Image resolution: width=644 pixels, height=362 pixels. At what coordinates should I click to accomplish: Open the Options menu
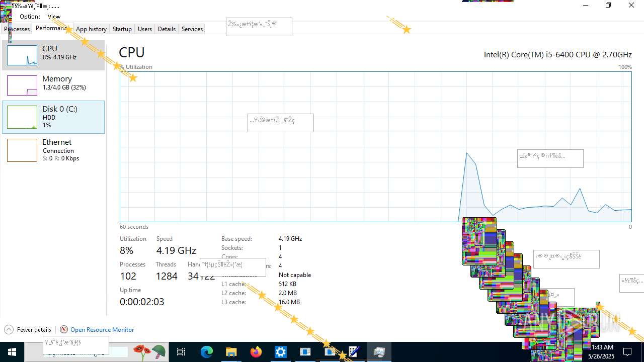30,17
